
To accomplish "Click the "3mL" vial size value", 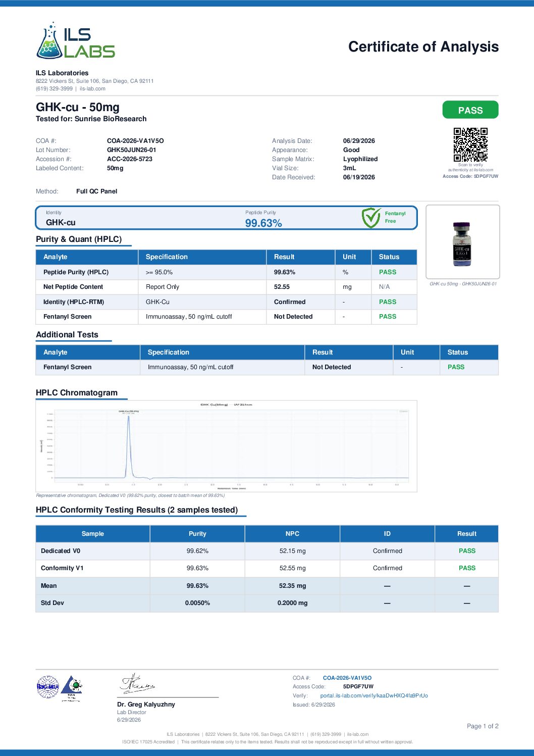I will click(349, 168).
